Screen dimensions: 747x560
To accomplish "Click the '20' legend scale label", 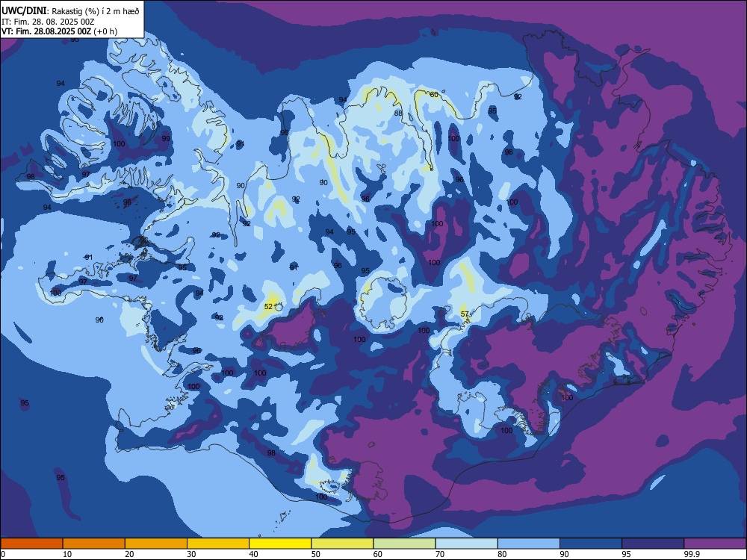I will coord(129,554).
